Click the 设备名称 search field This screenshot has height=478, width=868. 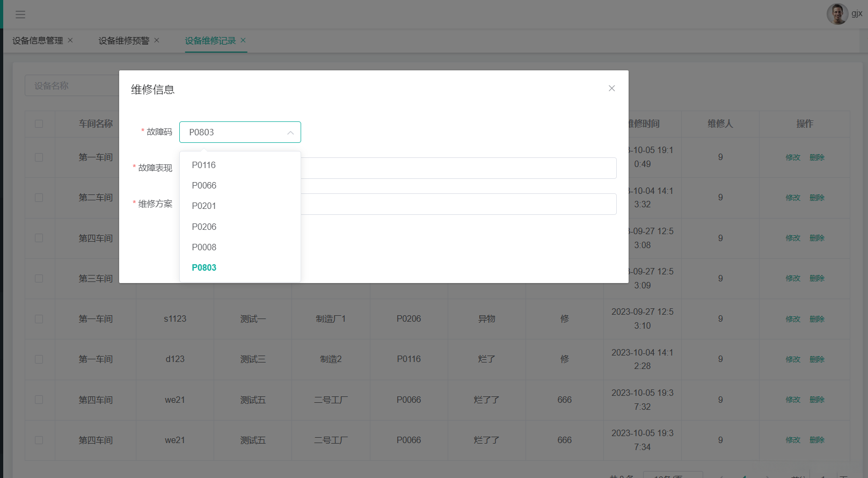(72, 85)
